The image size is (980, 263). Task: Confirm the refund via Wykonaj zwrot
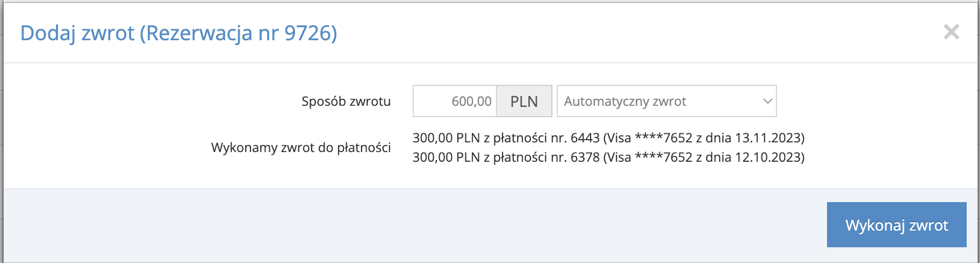896,226
